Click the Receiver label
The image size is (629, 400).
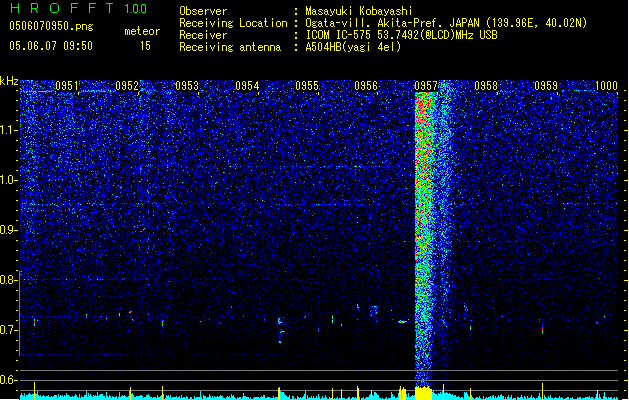tap(203, 35)
